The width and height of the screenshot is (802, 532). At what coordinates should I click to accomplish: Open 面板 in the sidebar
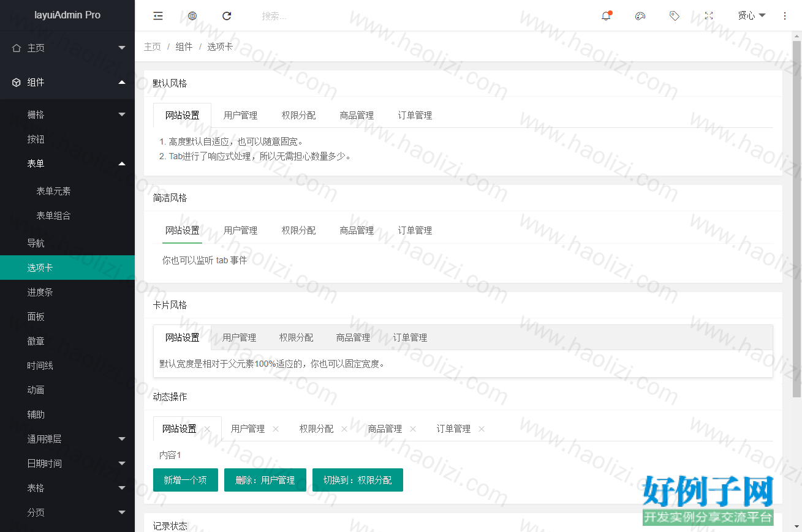pos(67,317)
